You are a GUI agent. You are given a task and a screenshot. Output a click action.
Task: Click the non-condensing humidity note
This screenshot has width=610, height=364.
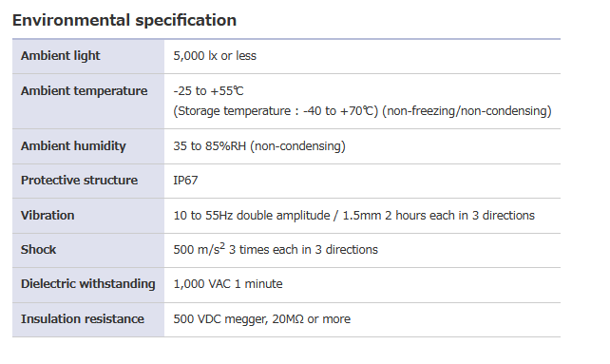tap(298, 146)
